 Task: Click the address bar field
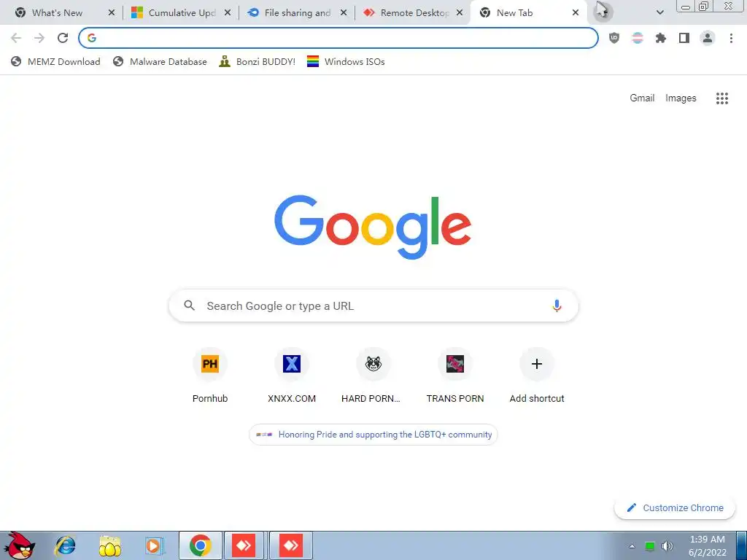coord(338,38)
